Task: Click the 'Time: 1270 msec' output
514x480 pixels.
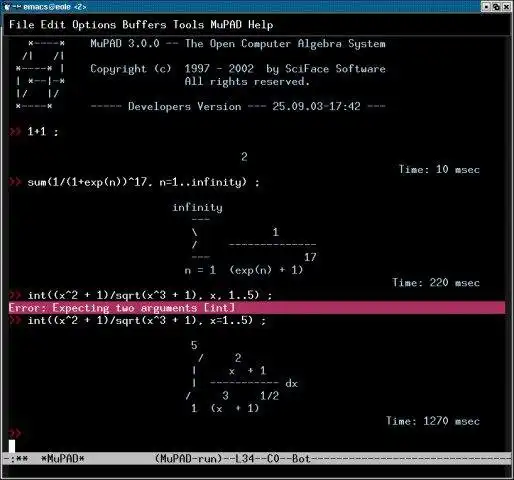Action: point(433,421)
